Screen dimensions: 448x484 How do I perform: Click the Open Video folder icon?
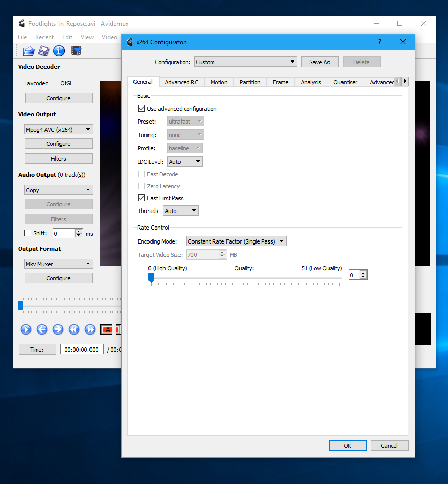tap(29, 51)
